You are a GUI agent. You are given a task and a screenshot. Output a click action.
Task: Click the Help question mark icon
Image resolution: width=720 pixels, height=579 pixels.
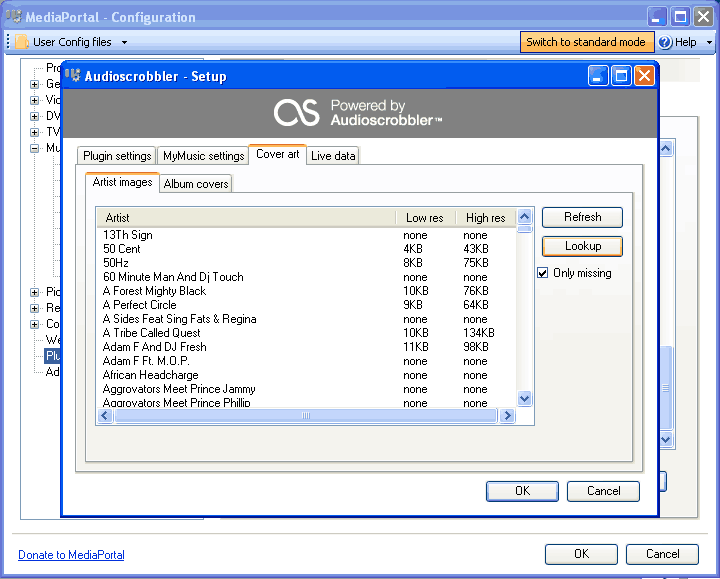[664, 42]
